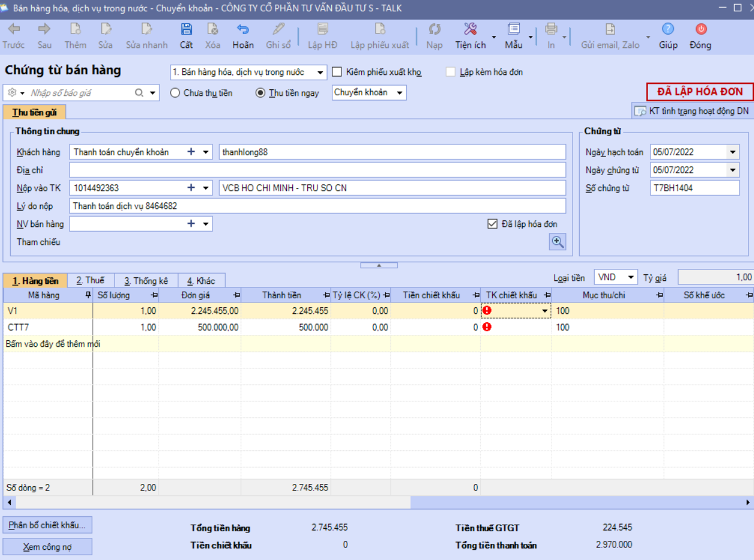
Task: Click the Tham chiếu magnifier icon
Action: pos(558,241)
